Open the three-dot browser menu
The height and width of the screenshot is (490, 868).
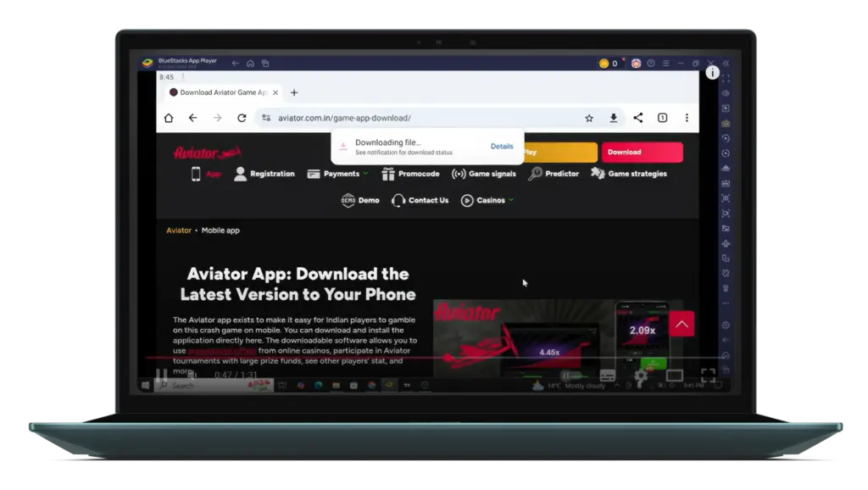point(687,118)
